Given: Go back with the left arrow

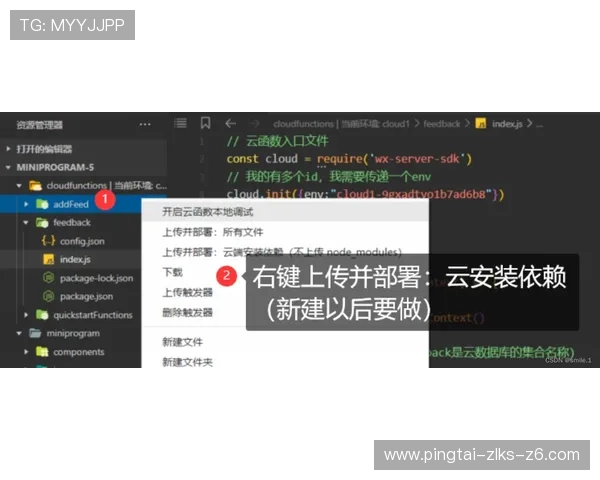Looking at the screenshot, I should point(230,123).
